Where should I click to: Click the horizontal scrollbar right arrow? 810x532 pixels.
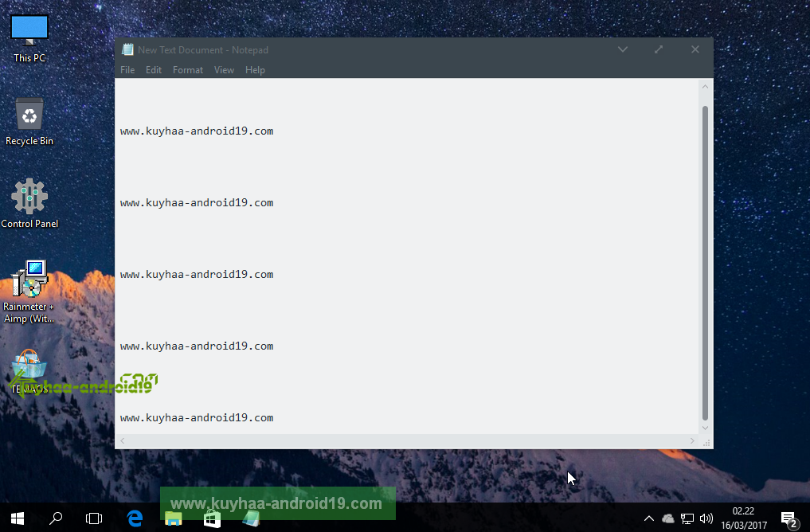click(692, 440)
